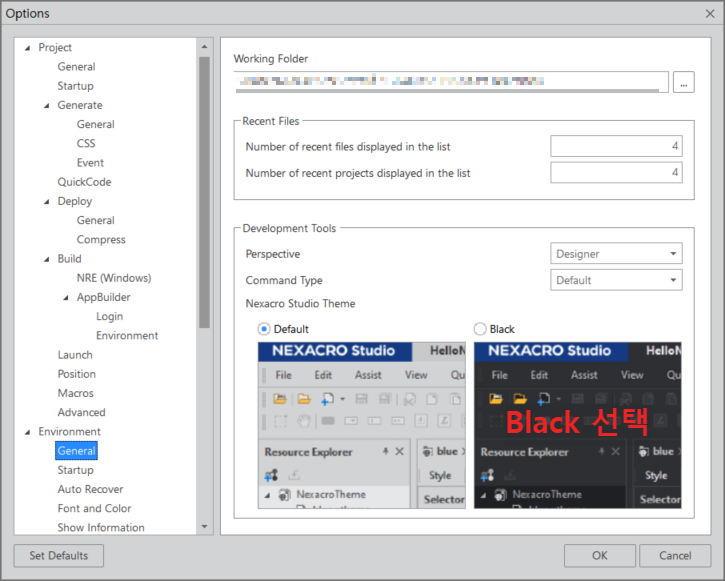The image size is (725, 581).
Task: Click the Black theme preview image
Action: [x=578, y=425]
